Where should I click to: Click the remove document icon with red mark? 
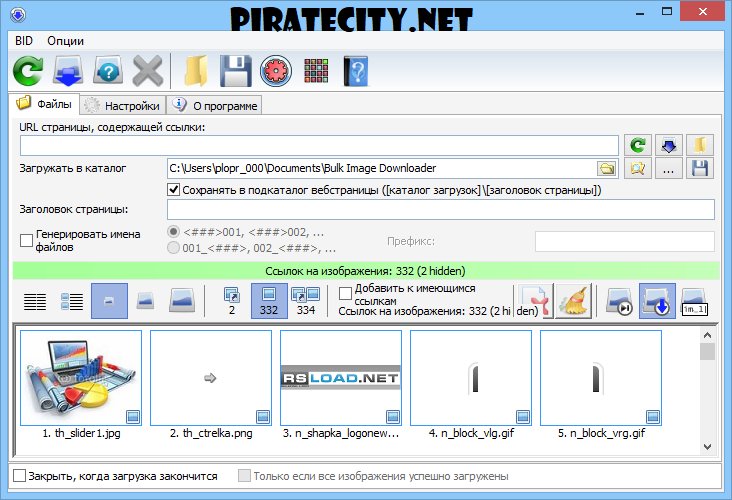click(534, 301)
